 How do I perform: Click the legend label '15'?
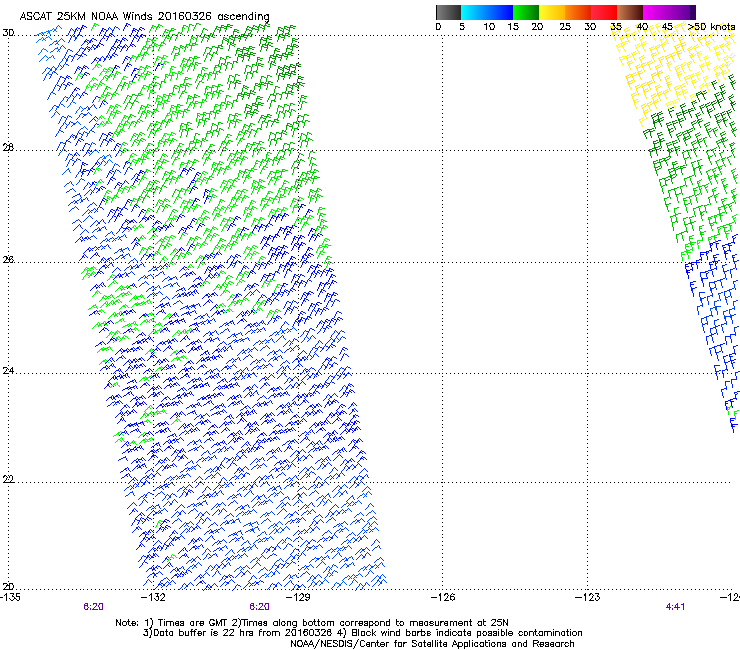tap(513, 27)
